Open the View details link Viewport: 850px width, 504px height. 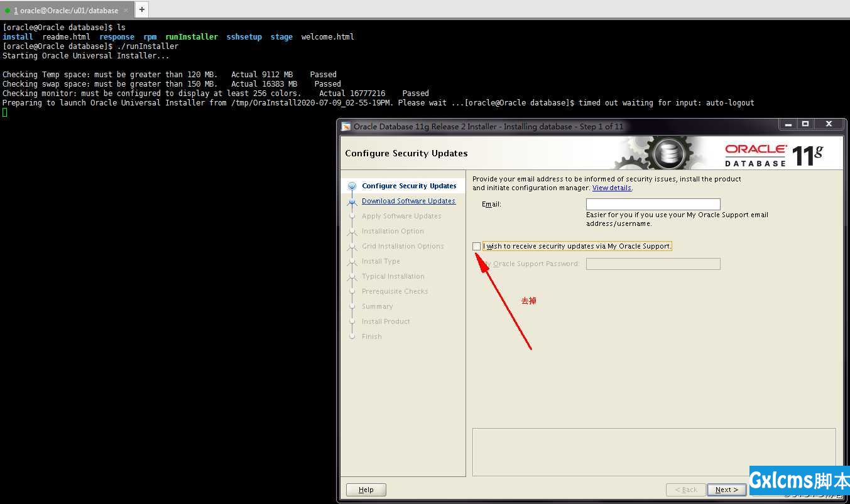[x=611, y=188]
